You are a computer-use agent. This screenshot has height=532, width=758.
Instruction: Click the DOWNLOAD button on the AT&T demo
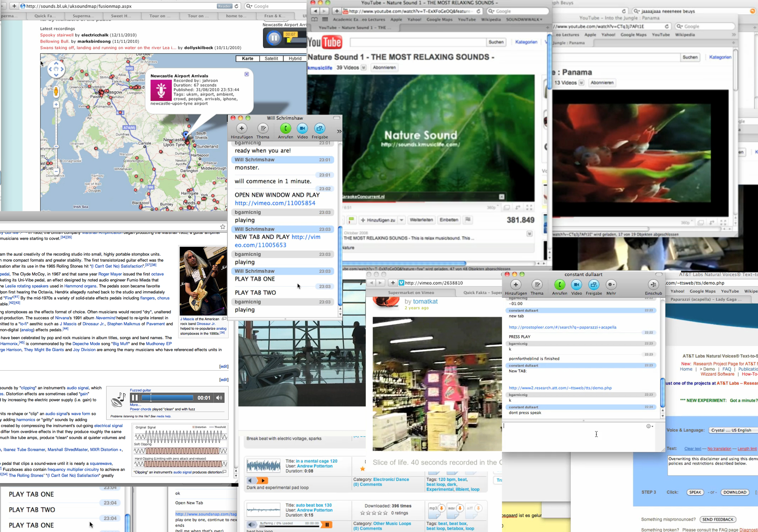pyautogui.click(x=735, y=492)
